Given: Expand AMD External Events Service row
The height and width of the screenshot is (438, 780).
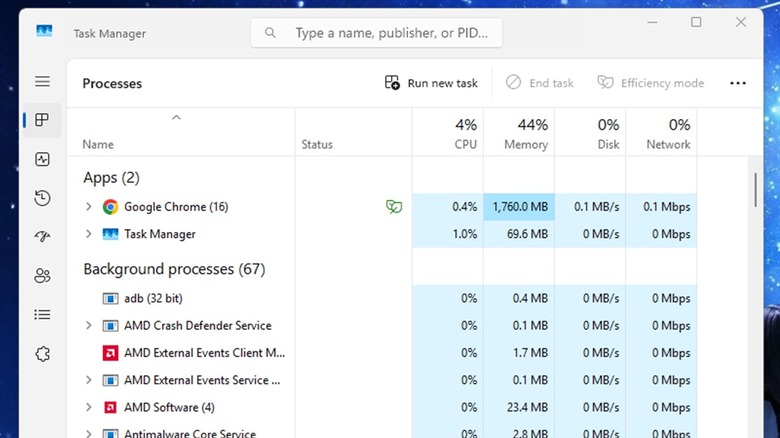Looking at the screenshot, I should pyautogui.click(x=89, y=380).
